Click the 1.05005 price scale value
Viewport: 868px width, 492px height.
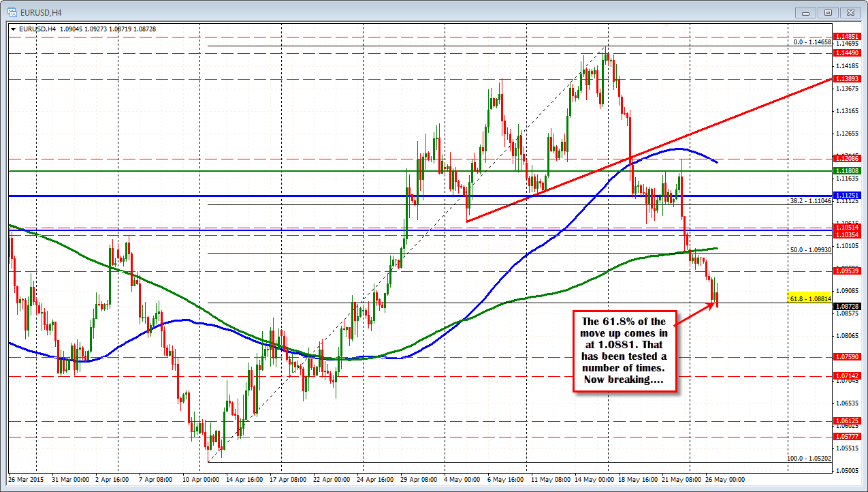(x=846, y=471)
